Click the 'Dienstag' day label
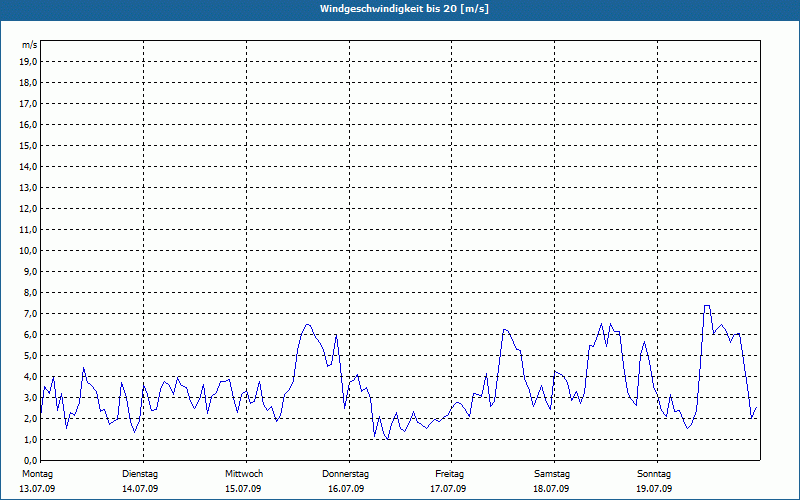Viewport: 800px width, 500px height. coord(140,474)
